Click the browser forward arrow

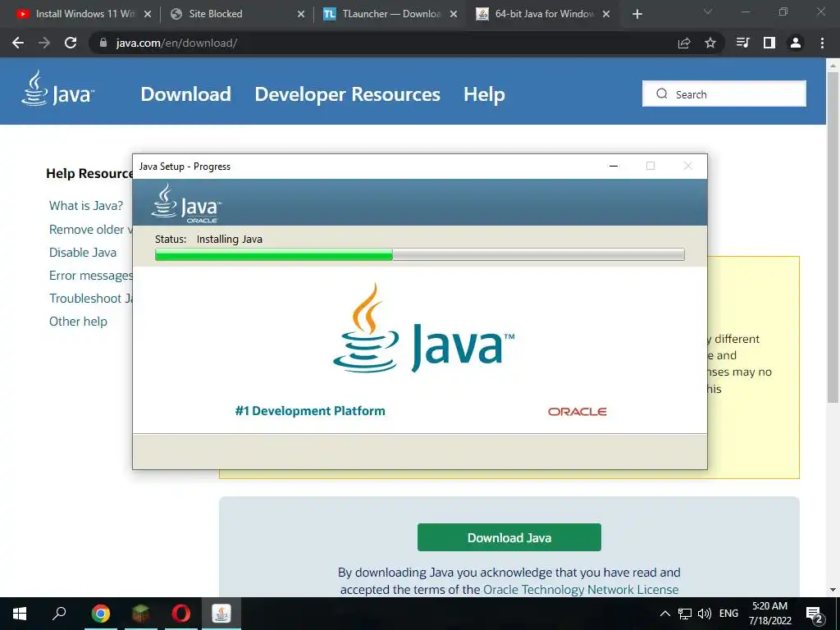click(x=44, y=43)
